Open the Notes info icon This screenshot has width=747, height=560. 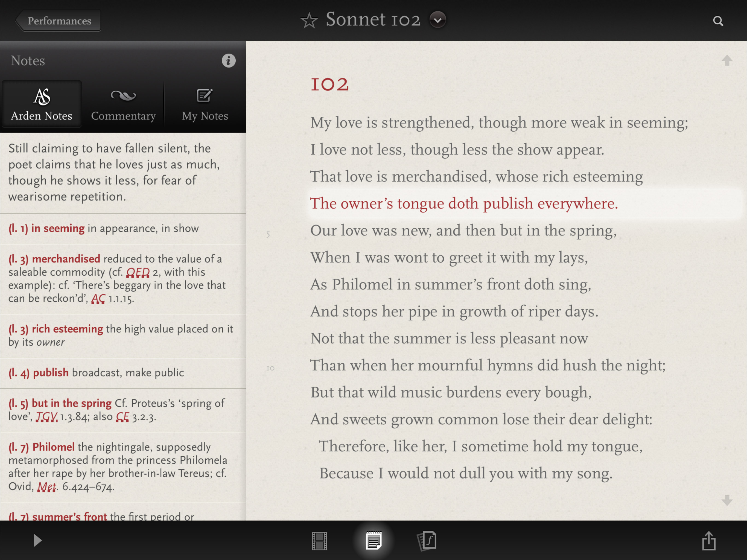coord(229,61)
